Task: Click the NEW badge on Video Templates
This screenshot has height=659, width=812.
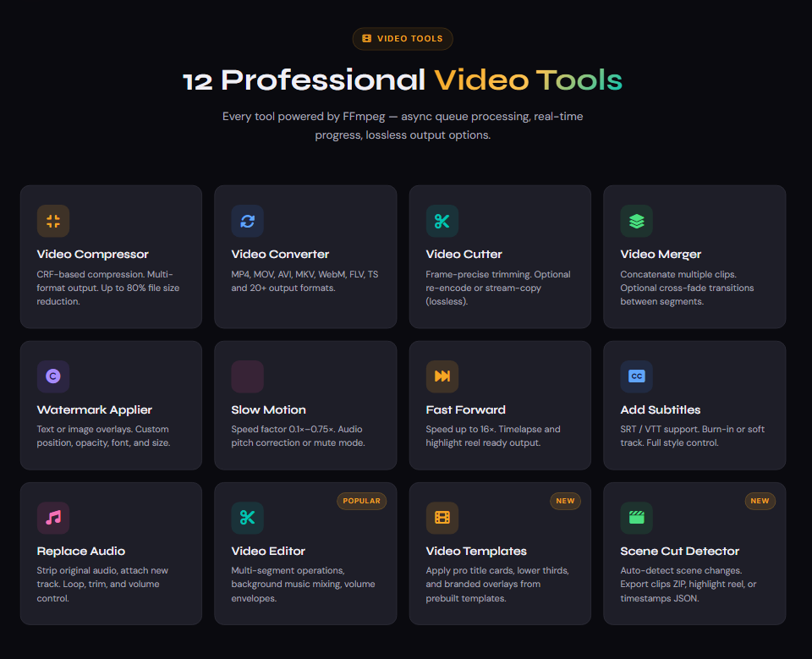Action: point(565,501)
